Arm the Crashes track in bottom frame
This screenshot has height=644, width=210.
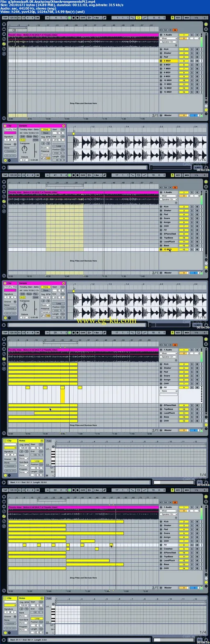[197, 549]
